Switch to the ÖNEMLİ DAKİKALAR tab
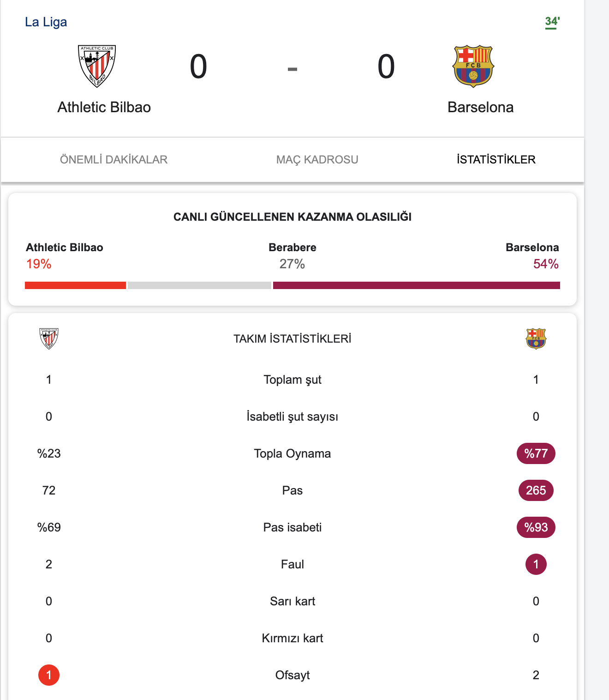Screen dimensions: 609x700 pos(113,160)
